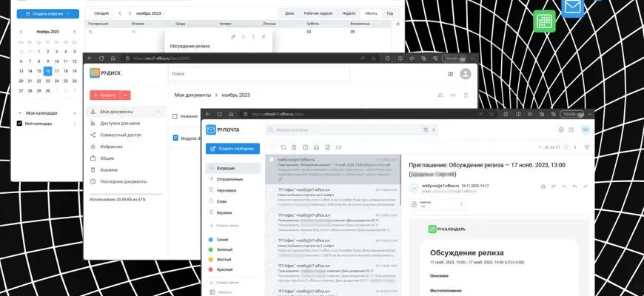644x296 pixels.
Task: Select day 16 in mini calendar
Action: click(47, 71)
